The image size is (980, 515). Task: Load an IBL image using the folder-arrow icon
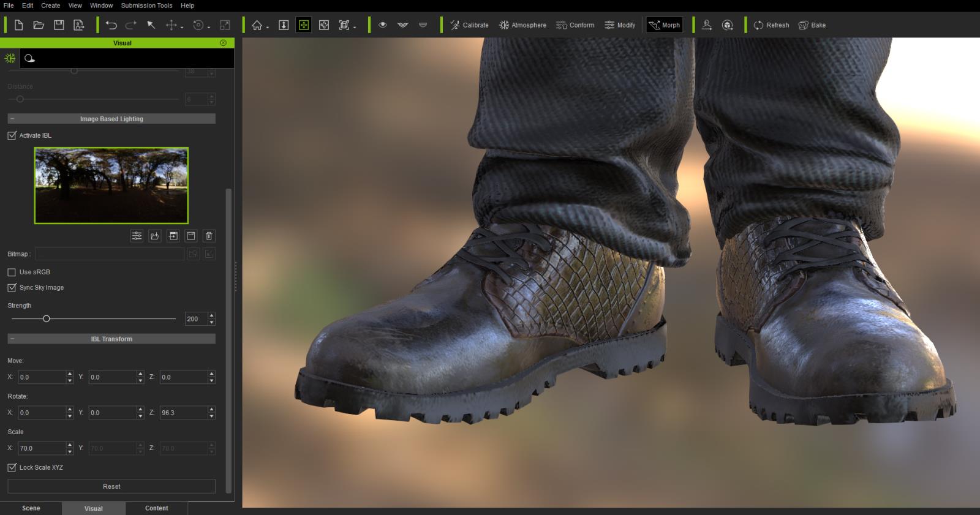(x=155, y=236)
